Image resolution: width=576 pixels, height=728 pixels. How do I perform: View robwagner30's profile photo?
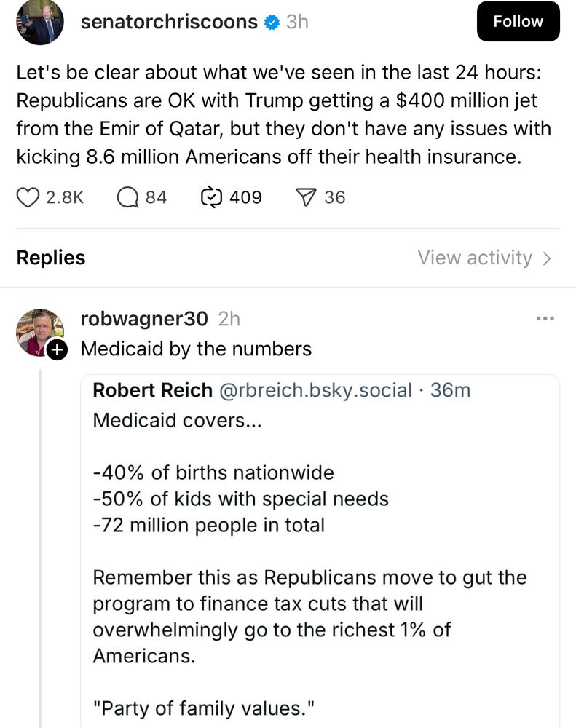pyautogui.click(x=40, y=333)
